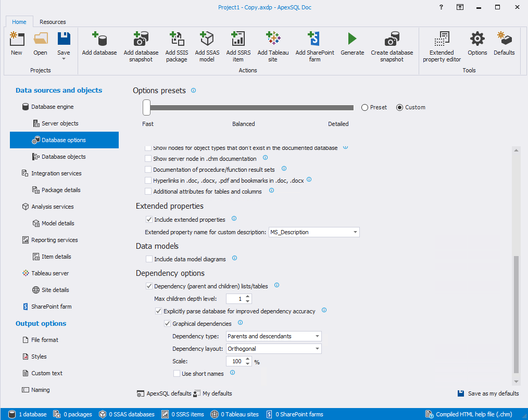Screen dimensions: 528x420
Task: Click Add SSRS item icon
Action: click(238, 39)
